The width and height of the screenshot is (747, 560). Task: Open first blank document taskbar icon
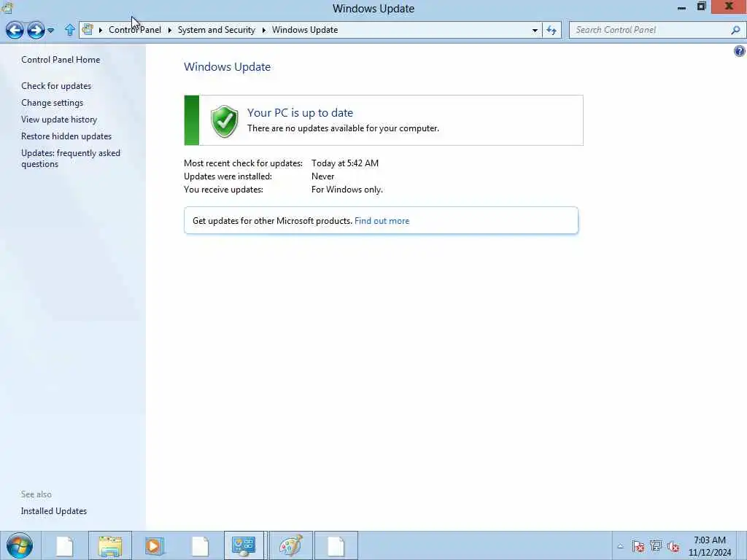(65, 545)
